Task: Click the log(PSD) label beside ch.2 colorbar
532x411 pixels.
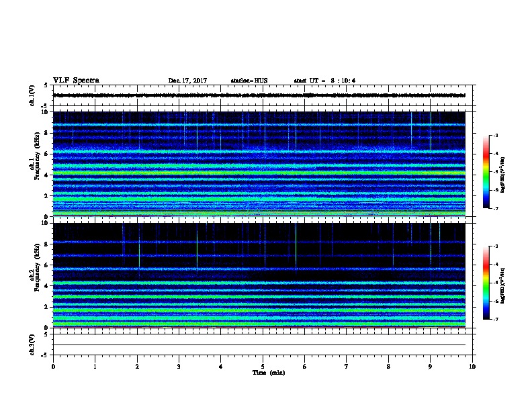Action: tap(503, 285)
